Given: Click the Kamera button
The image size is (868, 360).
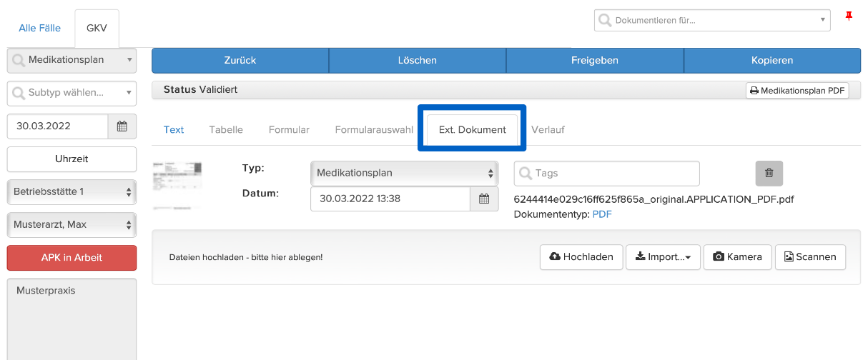Looking at the screenshot, I should tap(738, 257).
